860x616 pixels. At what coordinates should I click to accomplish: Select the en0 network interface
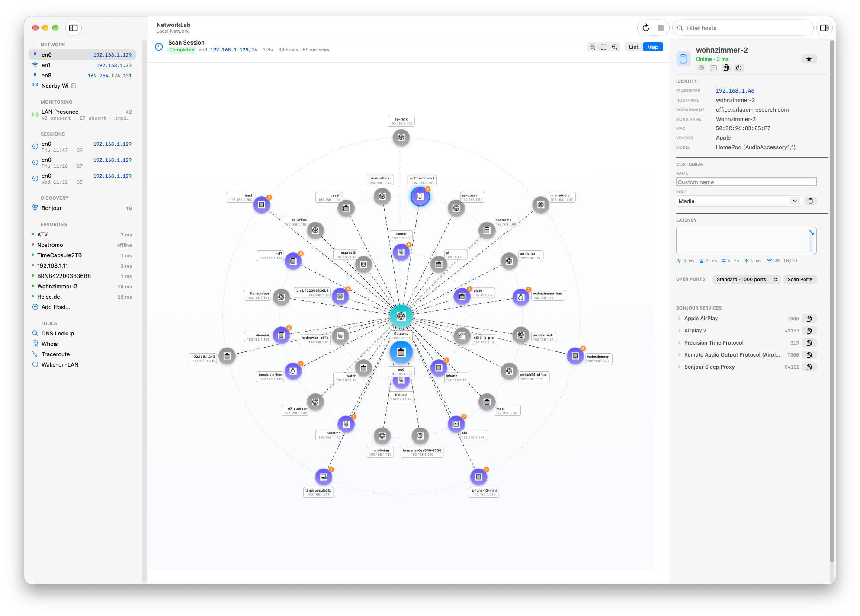click(x=82, y=55)
